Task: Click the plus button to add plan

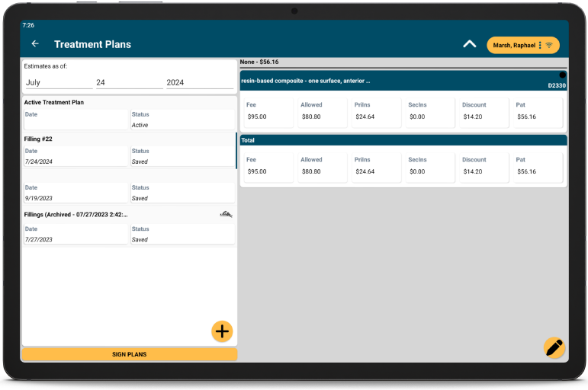Action: pyautogui.click(x=222, y=331)
